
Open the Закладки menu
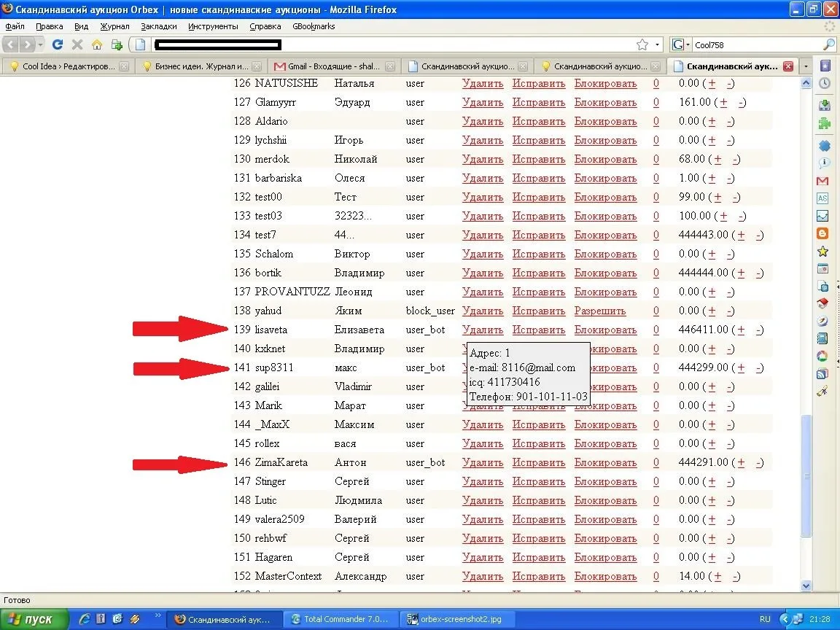click(x=158, y=26)
